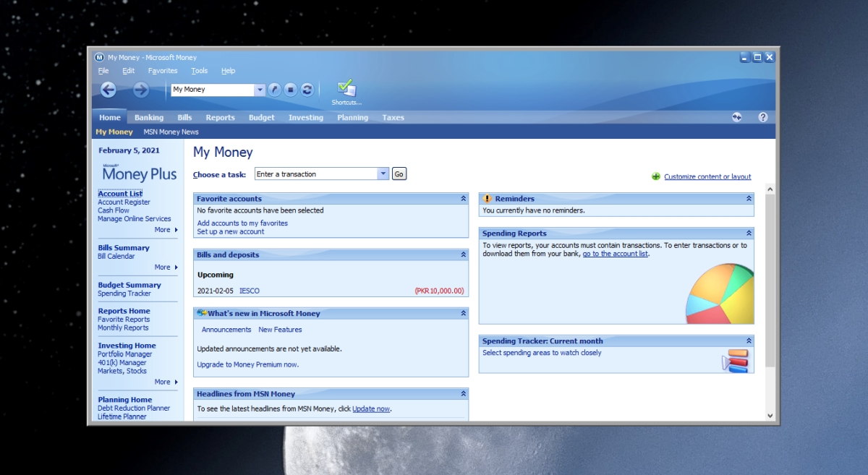
Task: Click the sync arrows icon near Help
Action: tap(736, 117)
